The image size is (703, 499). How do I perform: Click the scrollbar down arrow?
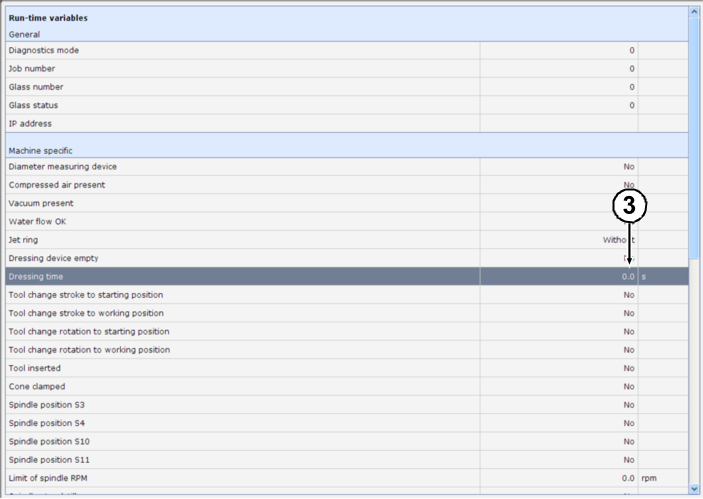694,488
